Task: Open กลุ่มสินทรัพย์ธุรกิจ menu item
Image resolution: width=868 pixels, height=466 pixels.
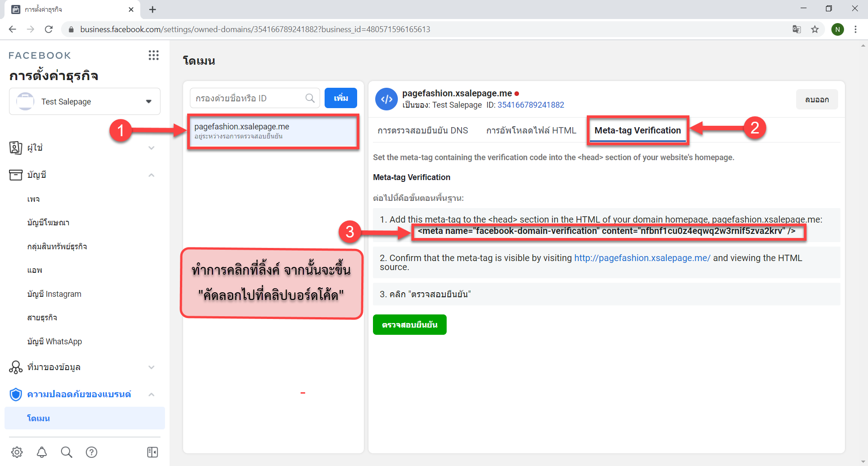Action: [57, 247]
